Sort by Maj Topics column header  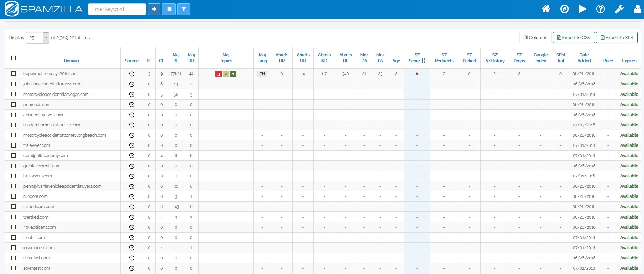[226, 58]
